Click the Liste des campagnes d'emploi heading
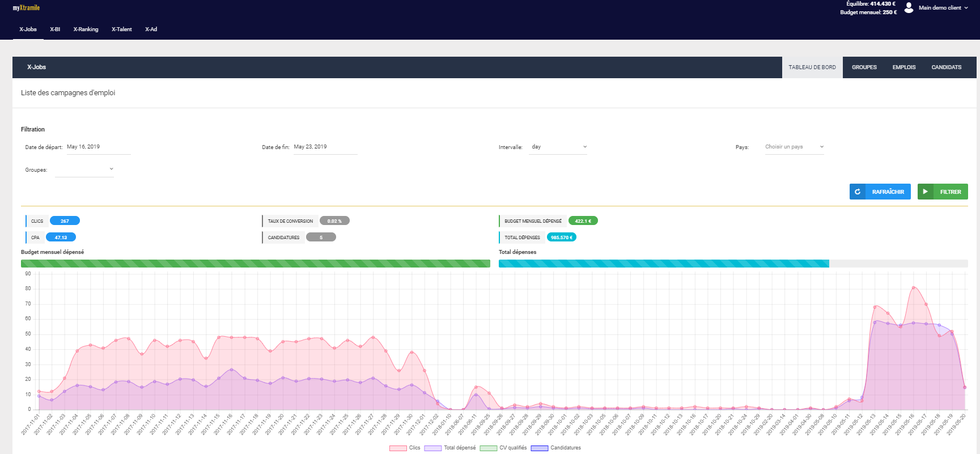Image resolution: width=980 pixels, height=454 pixels. (x=68, y=93)
